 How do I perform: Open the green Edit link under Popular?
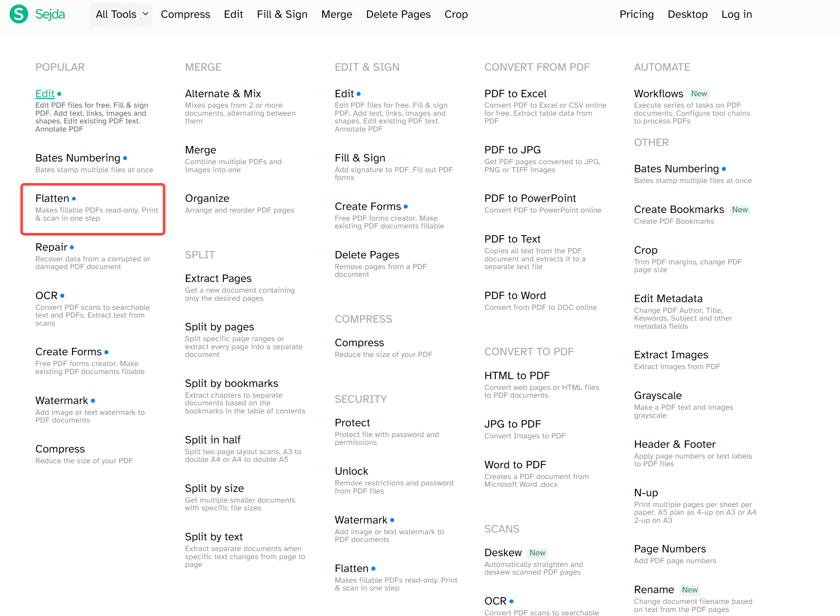pos(45,94)
